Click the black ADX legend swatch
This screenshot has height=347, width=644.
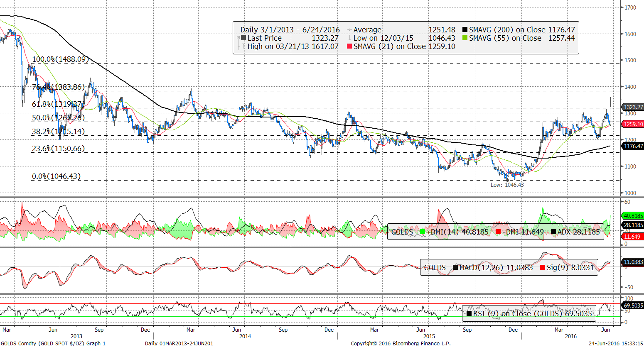coord(553,232)
